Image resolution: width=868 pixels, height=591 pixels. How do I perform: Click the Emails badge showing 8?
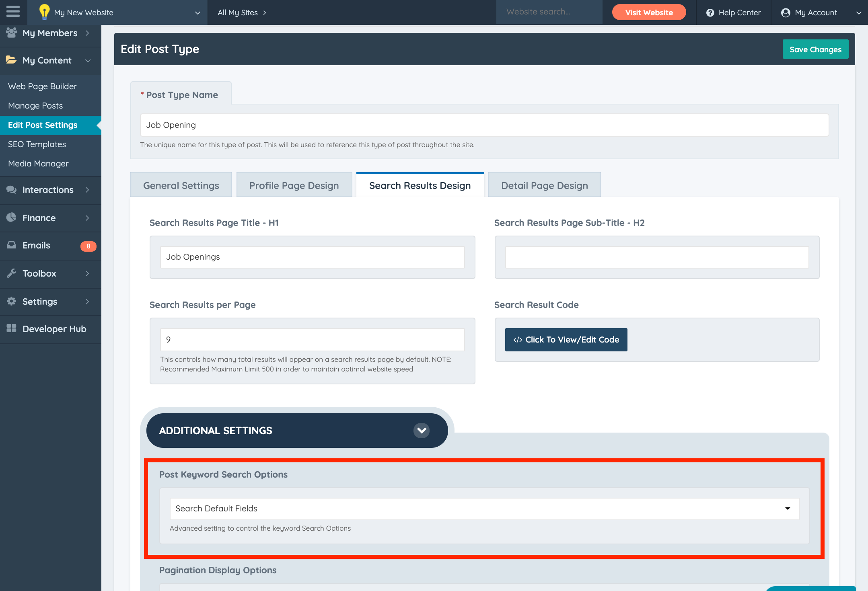(x=88, y=246)
